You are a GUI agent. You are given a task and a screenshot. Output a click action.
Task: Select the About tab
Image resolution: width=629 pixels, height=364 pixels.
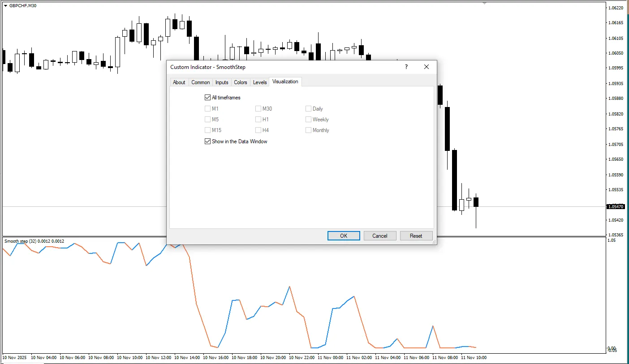(x=179, y=82)
